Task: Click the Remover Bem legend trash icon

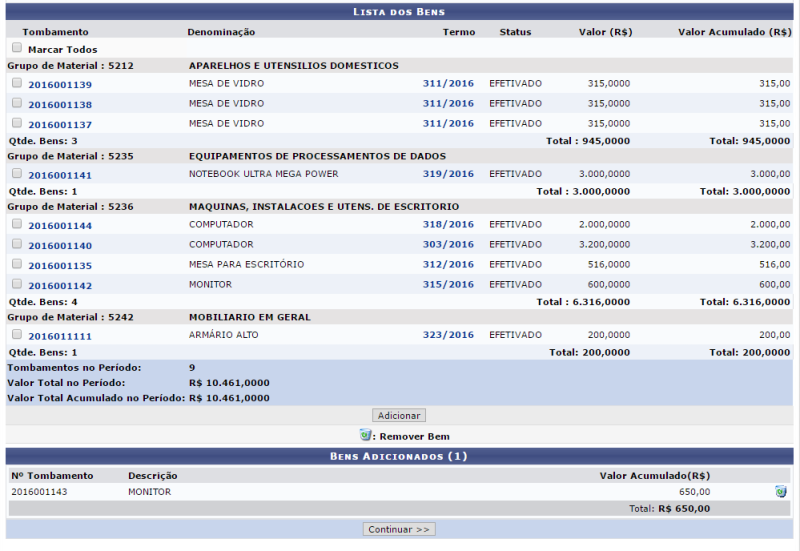Action: click(x=365, y=435)
